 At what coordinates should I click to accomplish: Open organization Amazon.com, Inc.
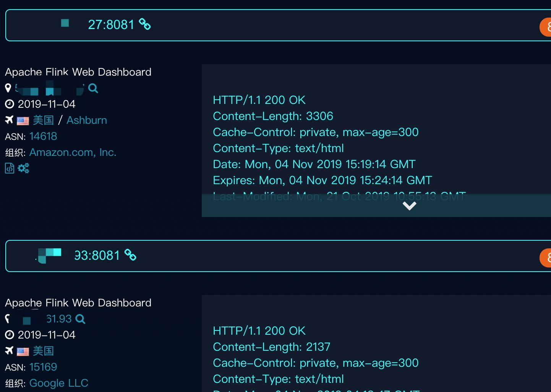pos(73,152)
